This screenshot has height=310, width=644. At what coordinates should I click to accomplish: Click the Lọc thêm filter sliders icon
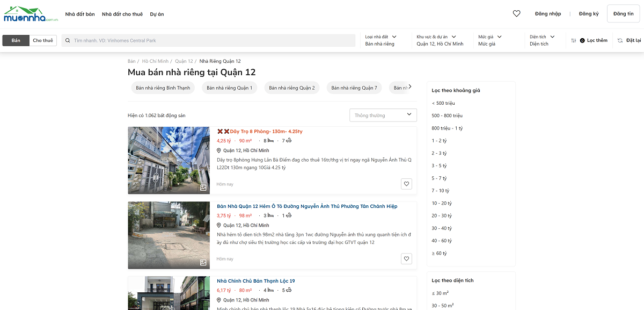(574, 40)
